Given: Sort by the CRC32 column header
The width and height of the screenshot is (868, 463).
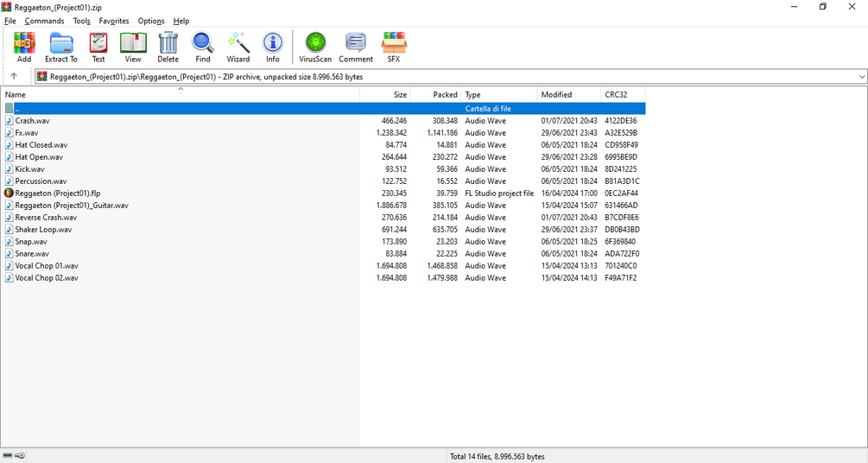Looking at the screenshot, I should click(x=624, y=95).
